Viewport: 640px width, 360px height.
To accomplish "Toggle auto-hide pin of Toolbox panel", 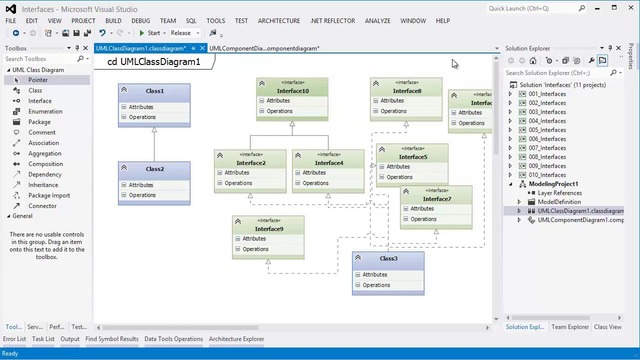I will click(x=77, y=48).
